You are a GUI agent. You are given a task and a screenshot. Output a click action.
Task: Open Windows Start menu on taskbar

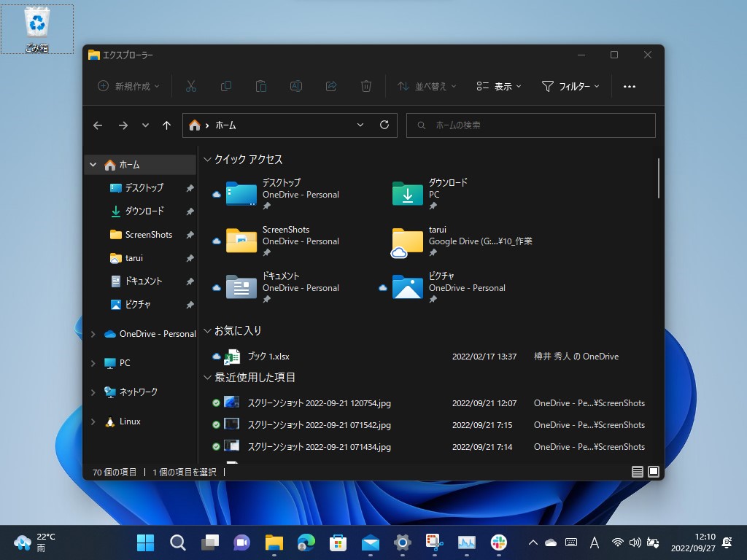click(x=145, y=542)
